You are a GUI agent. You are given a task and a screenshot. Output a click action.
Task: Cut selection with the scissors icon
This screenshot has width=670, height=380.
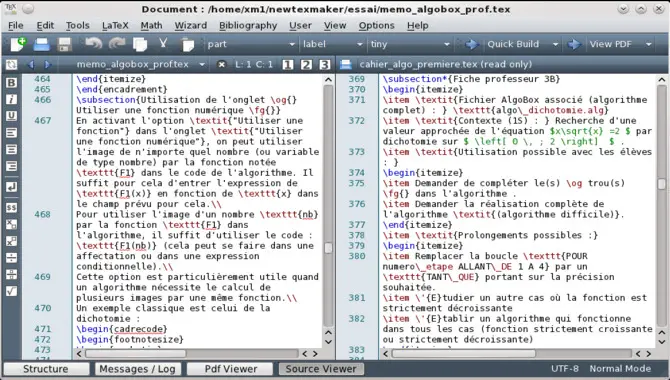(163, 44)
